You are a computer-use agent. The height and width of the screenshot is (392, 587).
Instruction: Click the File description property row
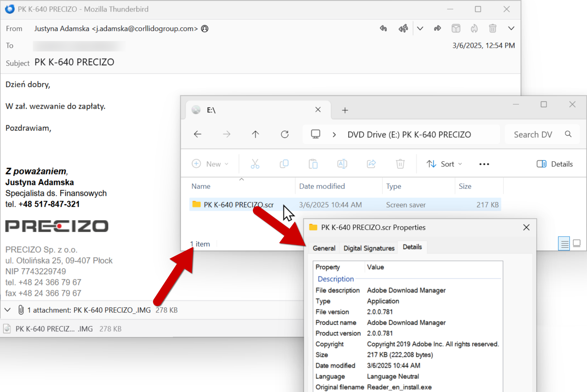coord(407,290)
